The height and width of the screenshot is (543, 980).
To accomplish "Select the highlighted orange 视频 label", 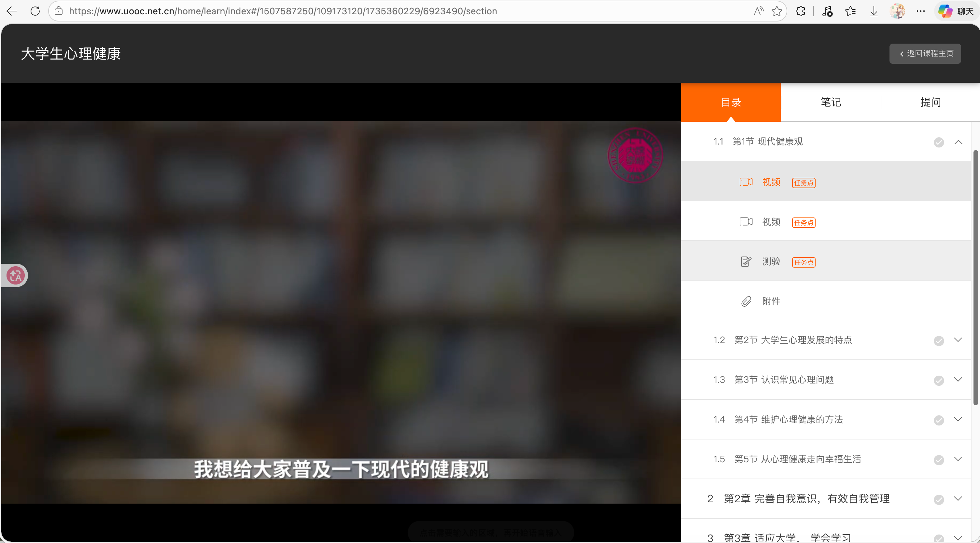I will point(771,182).
